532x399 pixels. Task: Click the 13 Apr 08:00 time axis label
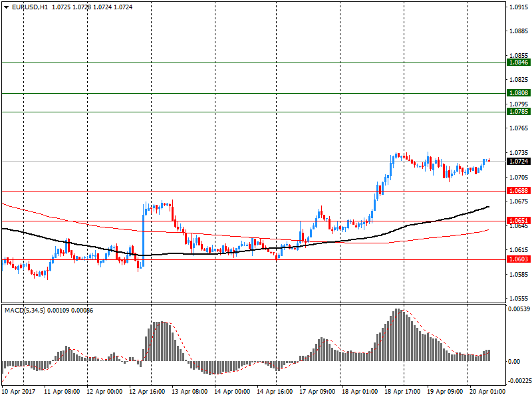(190, 392)
